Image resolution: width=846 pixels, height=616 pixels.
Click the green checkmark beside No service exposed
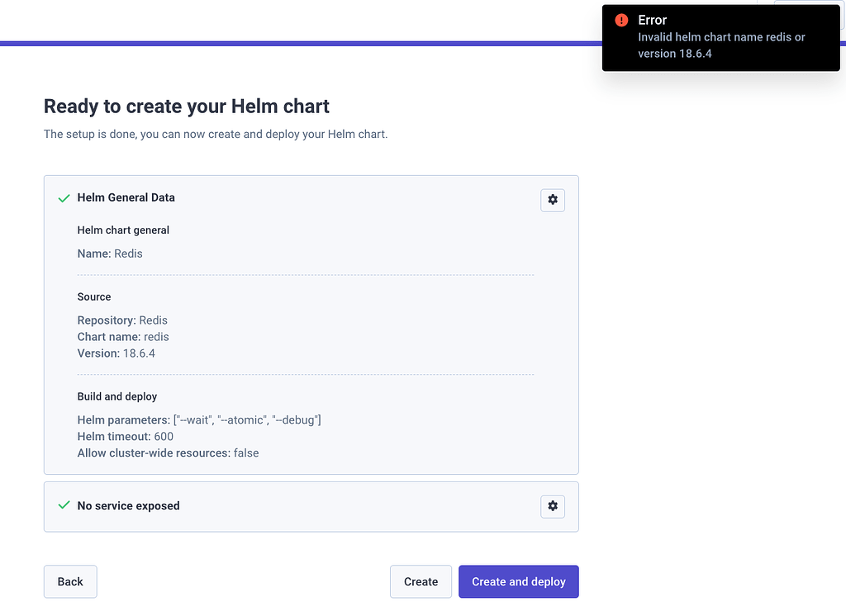(64, 506)
